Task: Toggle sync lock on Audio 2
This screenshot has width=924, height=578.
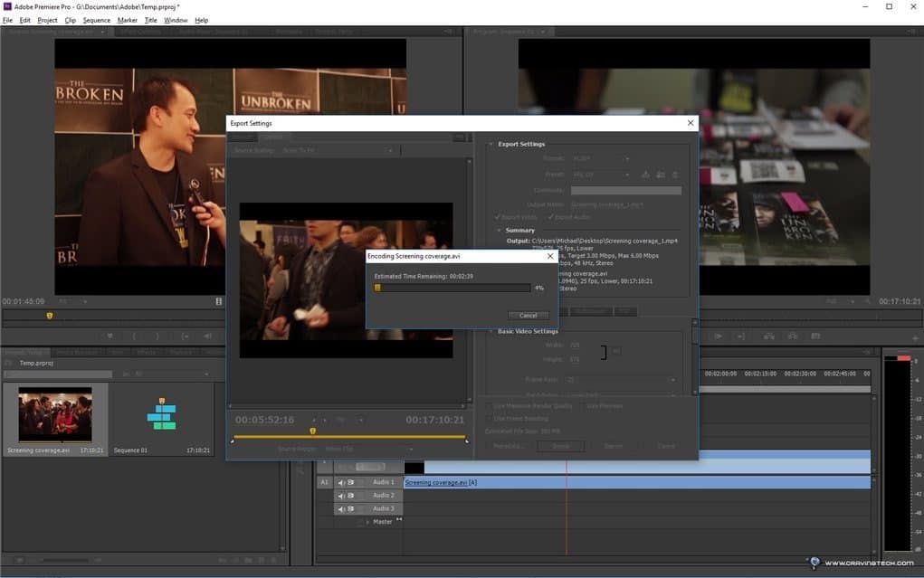Action: (350, 496)
